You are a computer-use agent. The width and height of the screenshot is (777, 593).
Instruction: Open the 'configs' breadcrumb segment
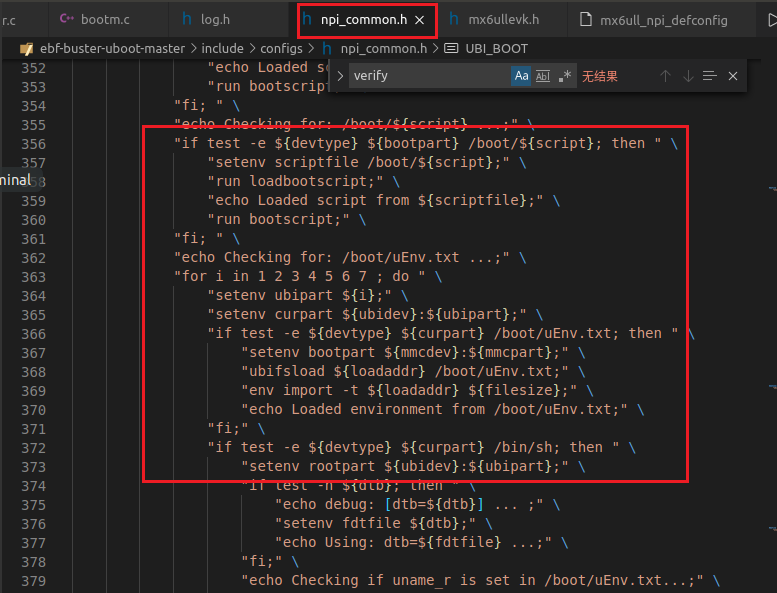[x=281, y=48]
